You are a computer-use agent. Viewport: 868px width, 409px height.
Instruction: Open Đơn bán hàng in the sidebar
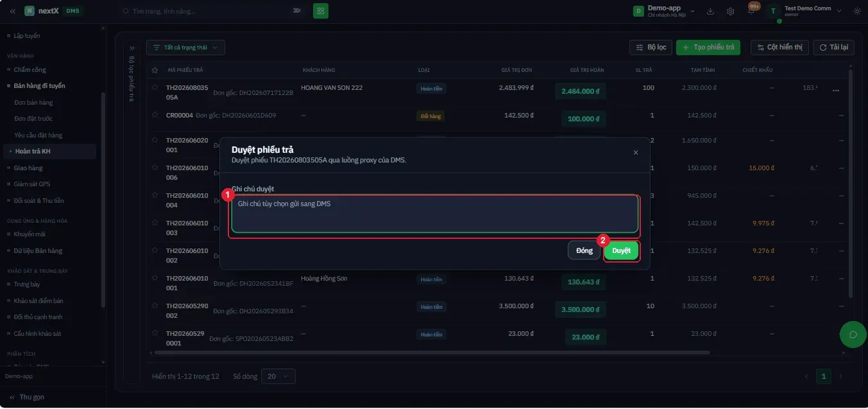[33, 102]
